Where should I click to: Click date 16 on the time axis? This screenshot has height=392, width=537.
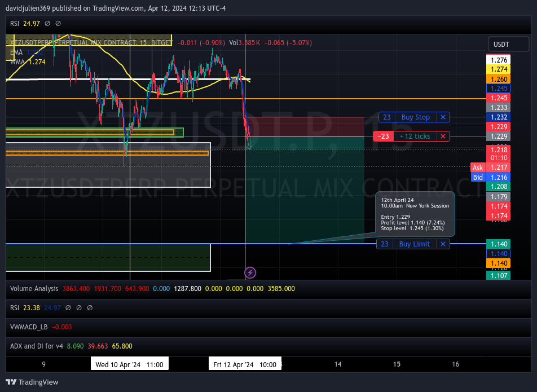[456, 364]
